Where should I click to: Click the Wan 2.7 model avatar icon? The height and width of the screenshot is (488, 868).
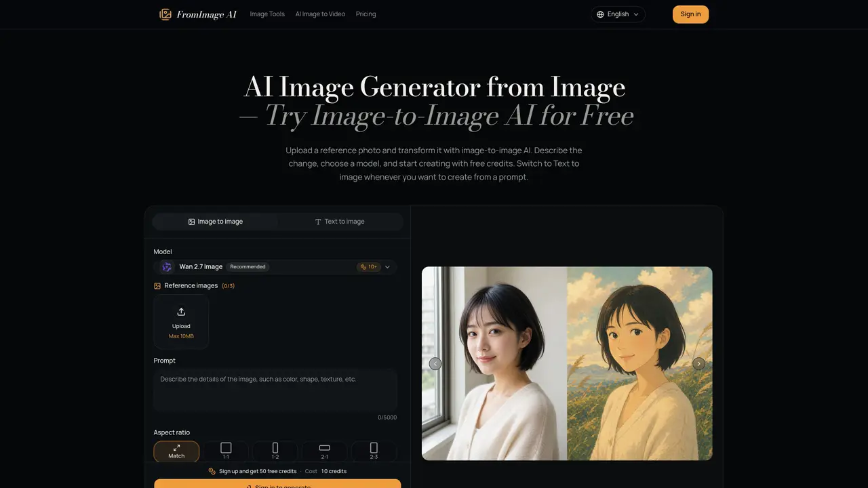coord(167,267)
